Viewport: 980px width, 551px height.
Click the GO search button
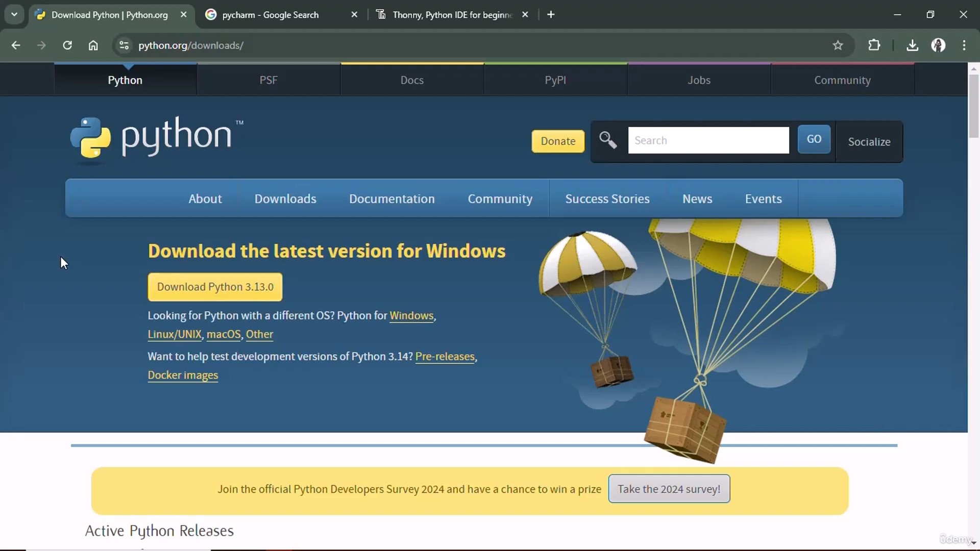[814, 139]
